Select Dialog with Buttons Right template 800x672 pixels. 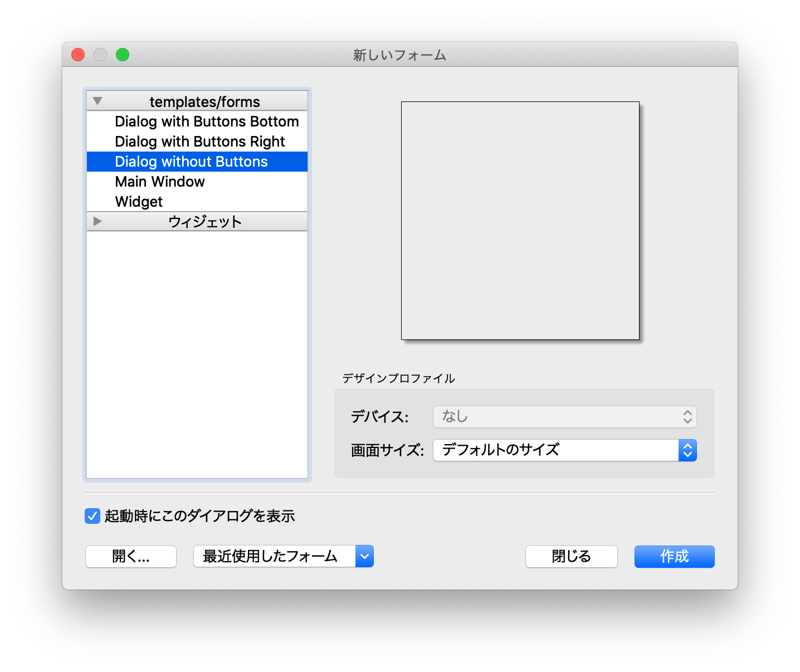[197, 142]
